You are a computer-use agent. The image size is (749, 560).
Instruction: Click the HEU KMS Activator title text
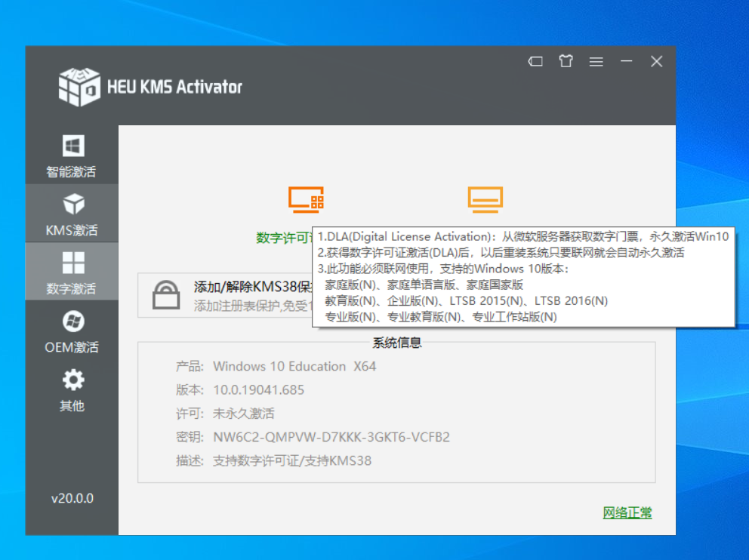175,87
